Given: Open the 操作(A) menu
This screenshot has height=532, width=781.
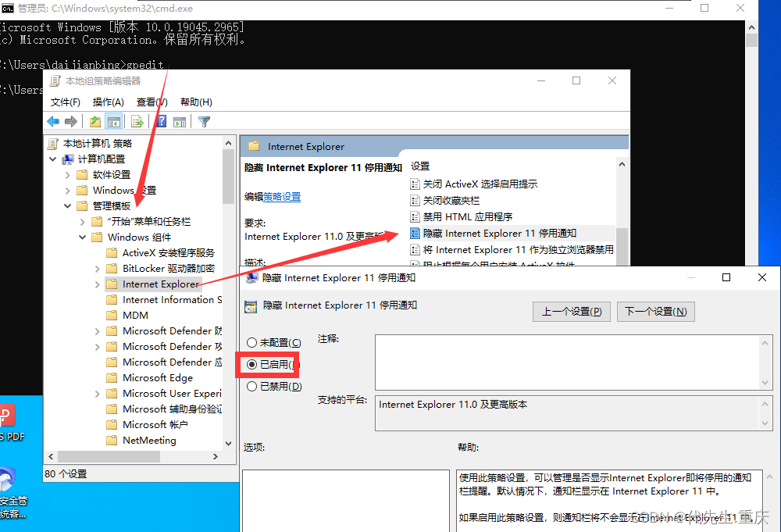Looking at the screenshot, I should point(108,102).
